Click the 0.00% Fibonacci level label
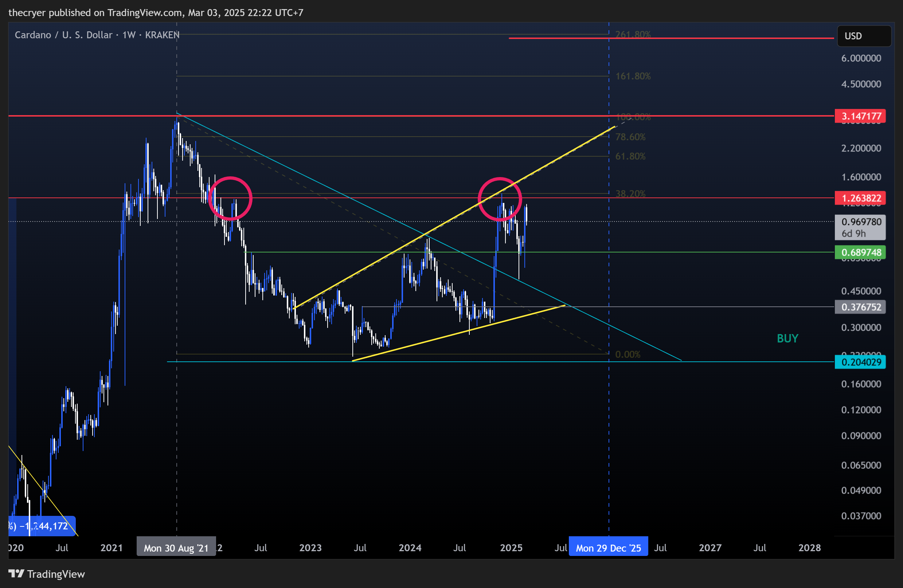This screenshot has width=903, height=588. (628, 354)
